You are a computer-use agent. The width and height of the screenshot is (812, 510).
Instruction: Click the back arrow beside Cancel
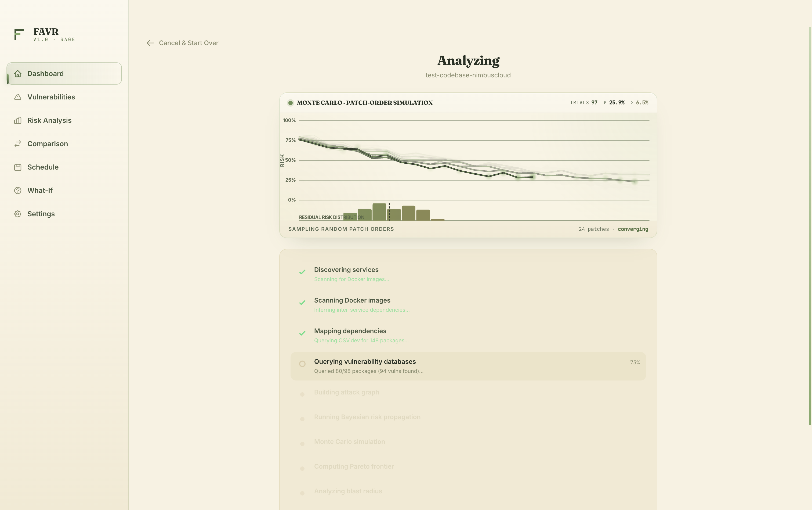coord(150,43)
